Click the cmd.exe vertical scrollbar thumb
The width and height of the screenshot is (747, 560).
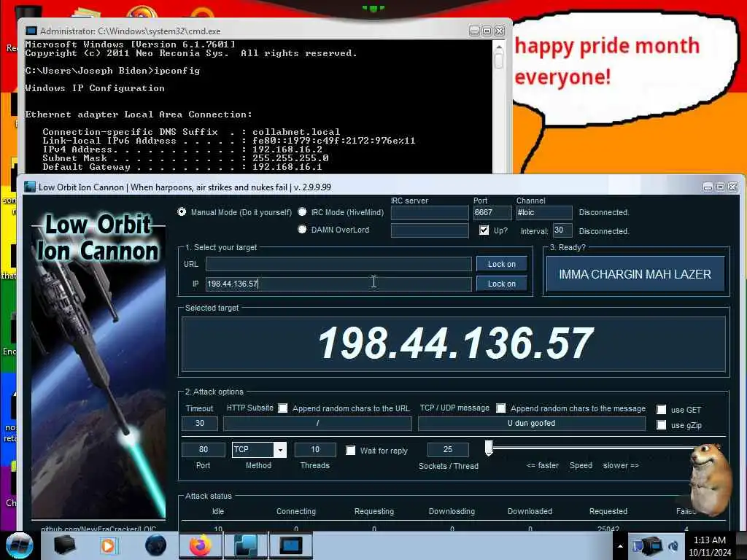click(x=499, y=61)
